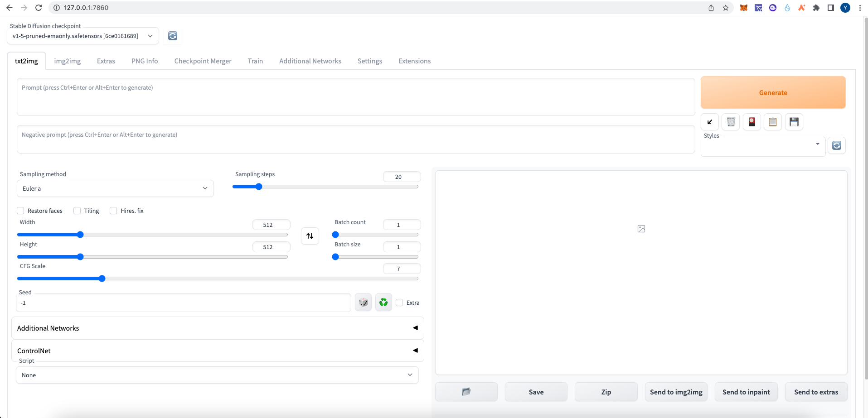Image resolution: width=868 pixels, height=418 pixels.
Task: Reload the browser page
Action: 39,8
